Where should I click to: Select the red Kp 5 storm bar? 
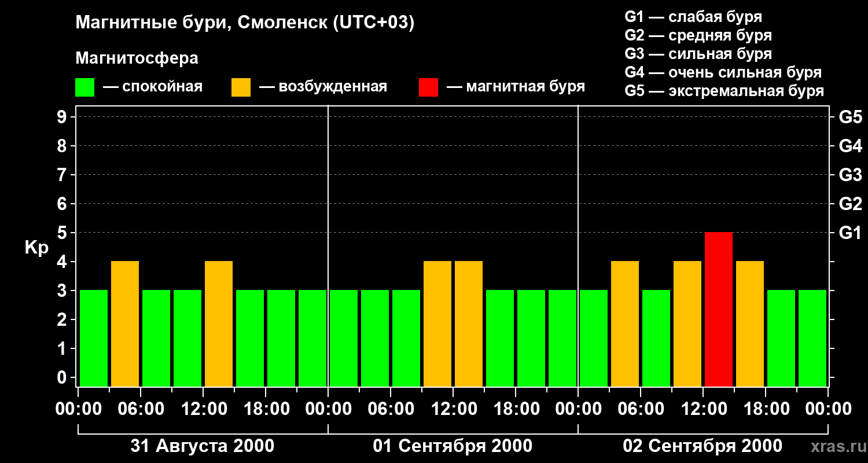pyautogui.click(x=719, y=309)
